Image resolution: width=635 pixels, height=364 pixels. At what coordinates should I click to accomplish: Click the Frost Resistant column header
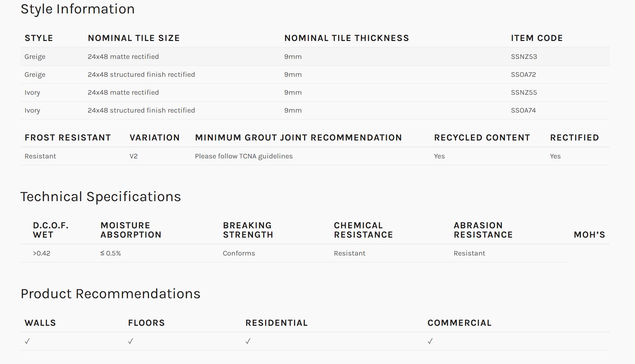pyautogui.click(x=68, y=137)
